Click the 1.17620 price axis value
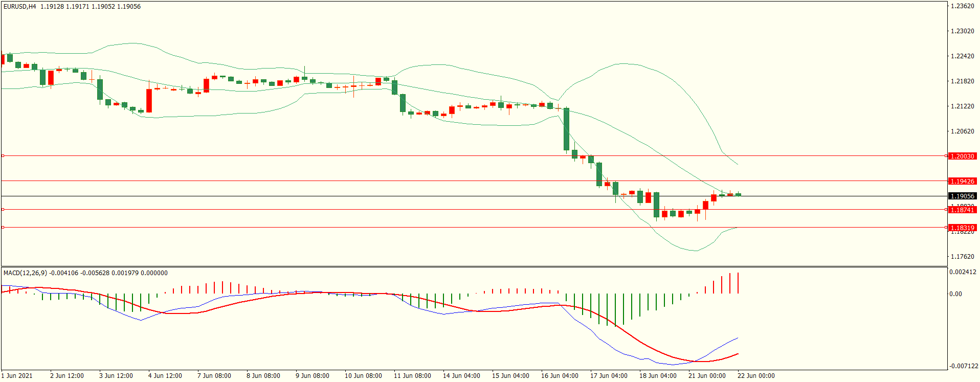Screen dimensions: 980x382 coord(962,257)
